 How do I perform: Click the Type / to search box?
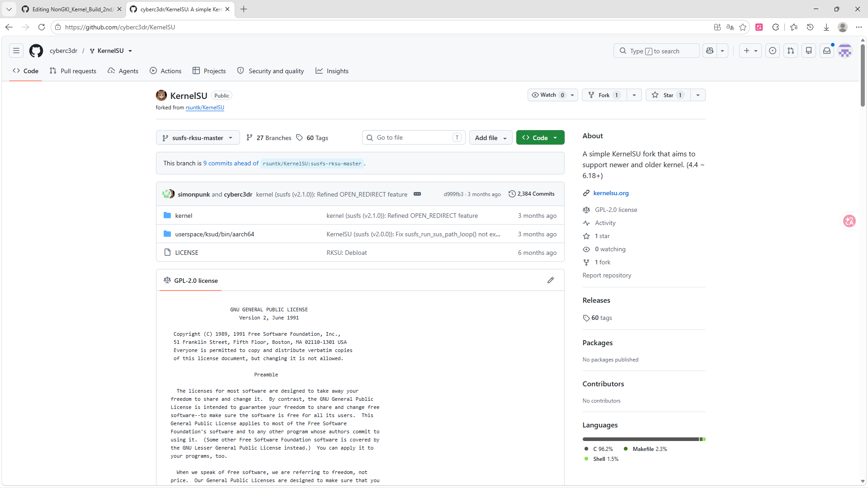click(656, 51)
